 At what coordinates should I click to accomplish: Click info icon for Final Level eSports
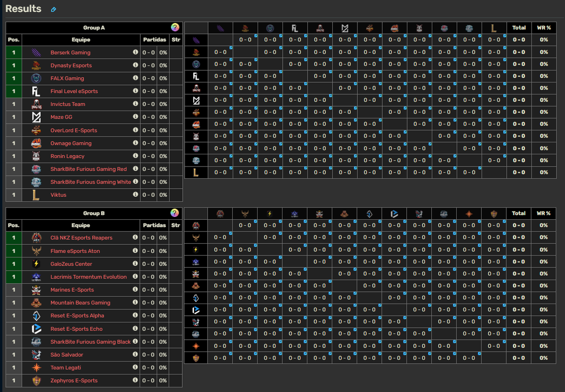[x=136, y=91]
